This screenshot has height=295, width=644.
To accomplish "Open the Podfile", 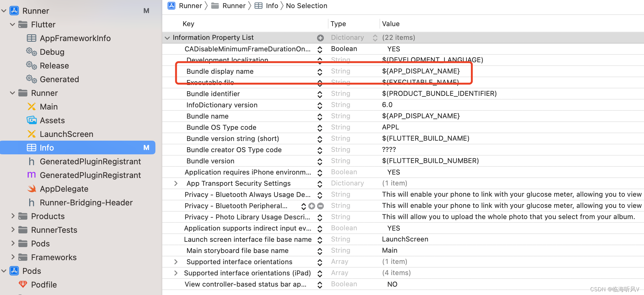I will click(44, 285).
